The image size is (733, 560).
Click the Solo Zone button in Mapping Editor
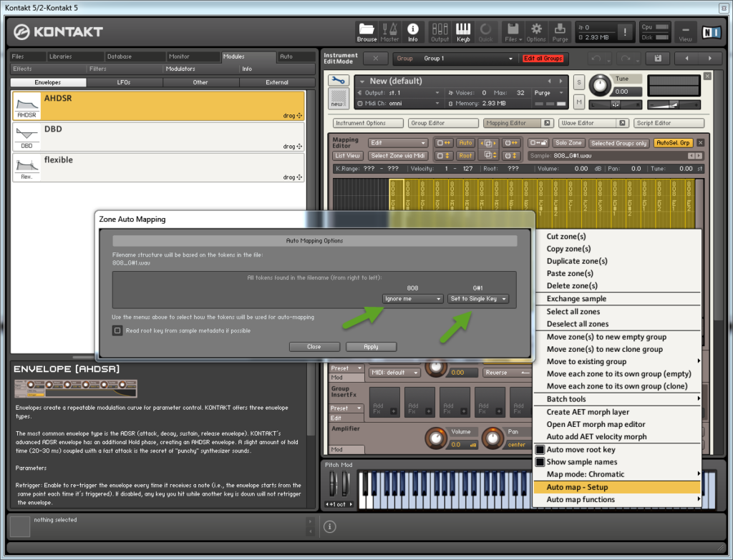570,143
